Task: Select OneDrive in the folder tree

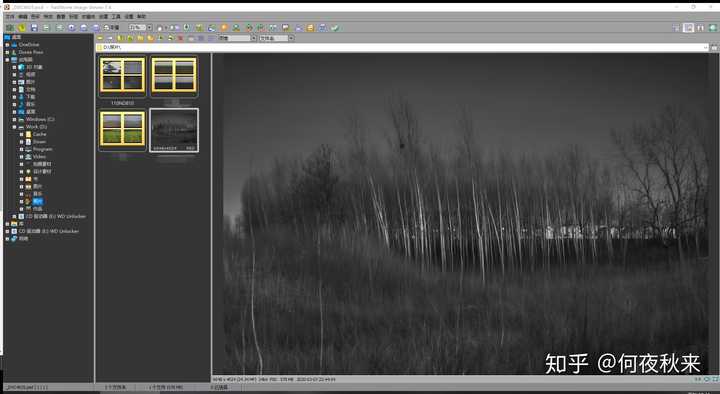Action: (x=28, y=45)
